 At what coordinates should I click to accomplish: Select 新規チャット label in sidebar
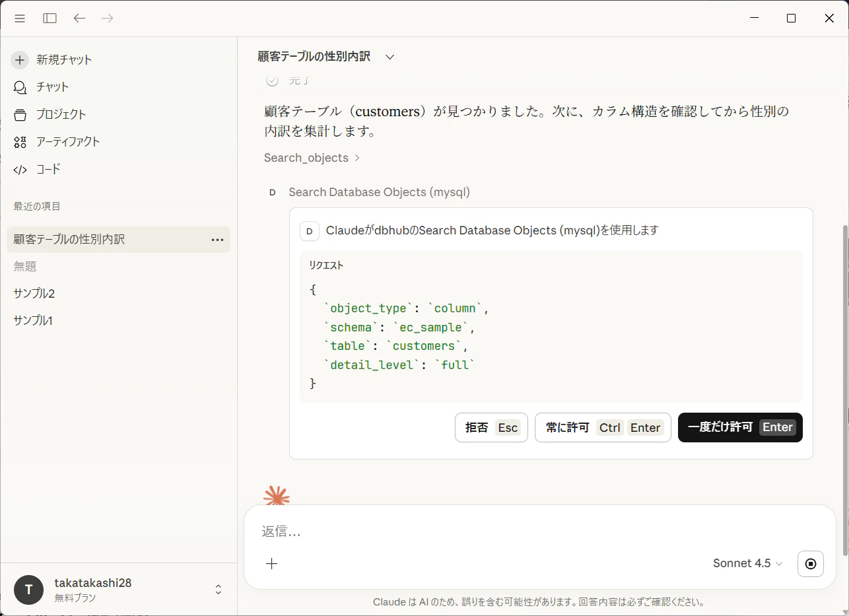pyautogui.click(x=64, y=59)
